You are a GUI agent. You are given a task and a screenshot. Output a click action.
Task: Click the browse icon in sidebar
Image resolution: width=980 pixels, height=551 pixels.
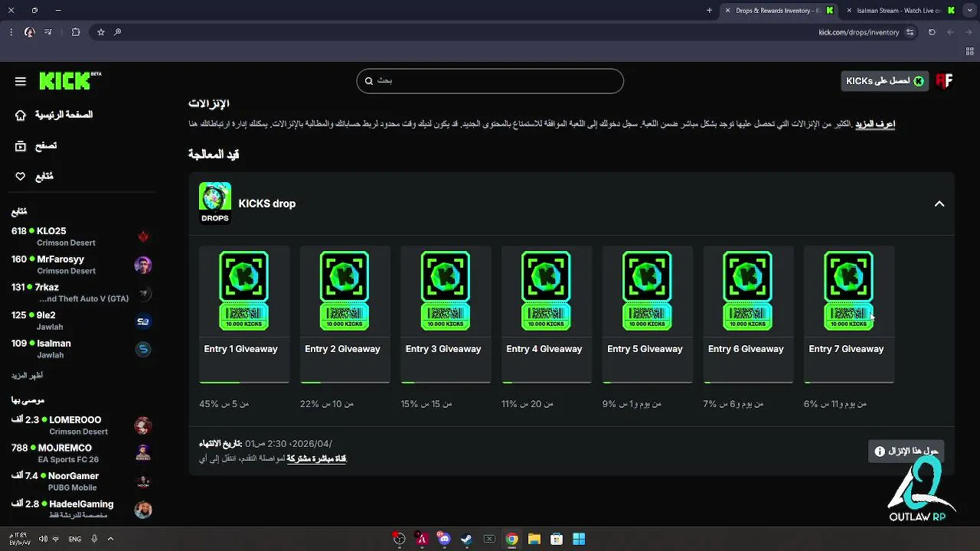(21, 145)
